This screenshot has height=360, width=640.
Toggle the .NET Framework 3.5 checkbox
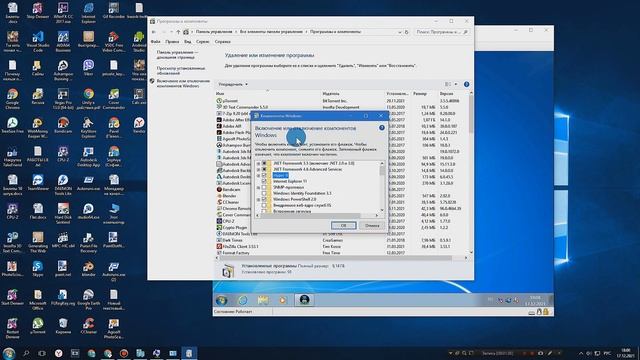pos(264,163)
